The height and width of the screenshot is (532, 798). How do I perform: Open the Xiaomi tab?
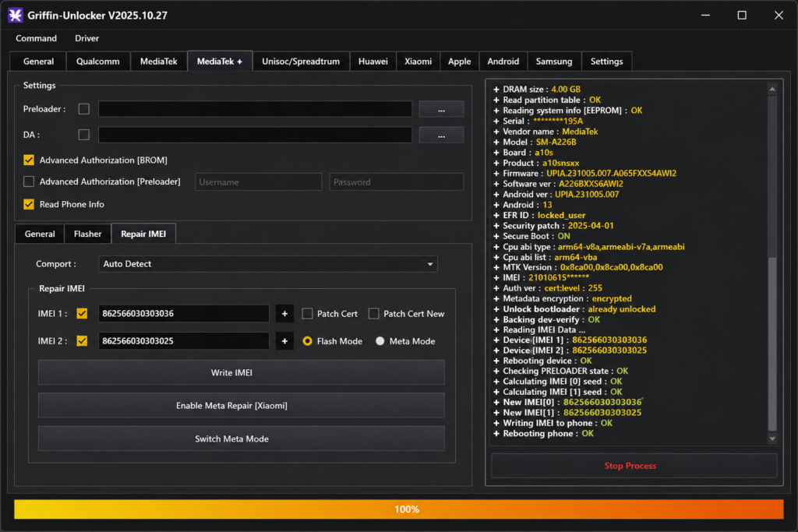[x=418, y=62]
